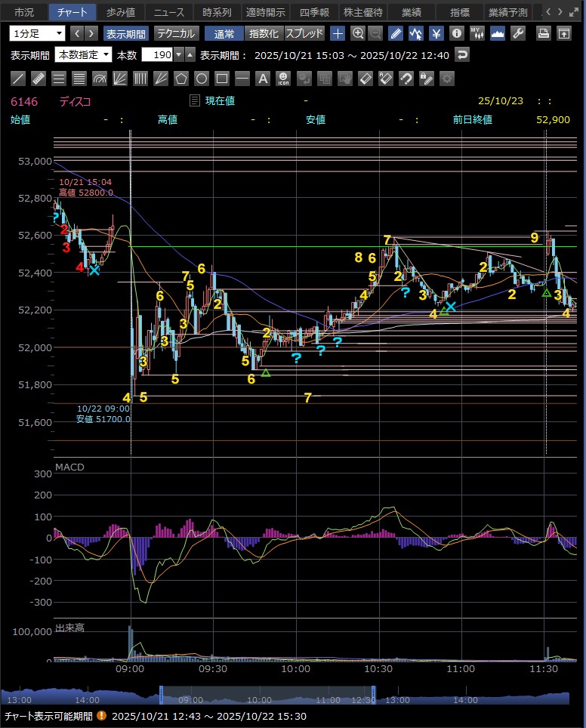Image resolution: width=586 pixels, height=728 pixels.
Task: Click the zoom in magnifier icon
Action: [358, 33]
